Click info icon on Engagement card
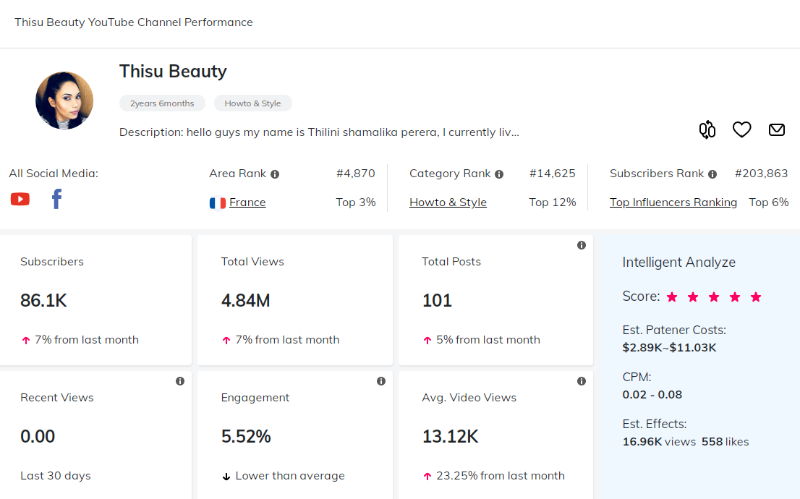The height and width of the screenshot is (499, 800). click(x=381, y=381)
